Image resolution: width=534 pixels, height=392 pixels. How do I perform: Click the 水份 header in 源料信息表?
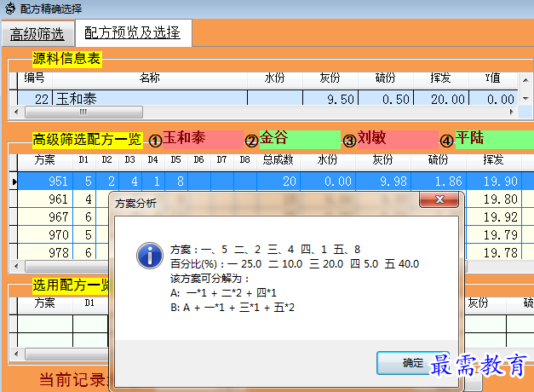[275, 78]
